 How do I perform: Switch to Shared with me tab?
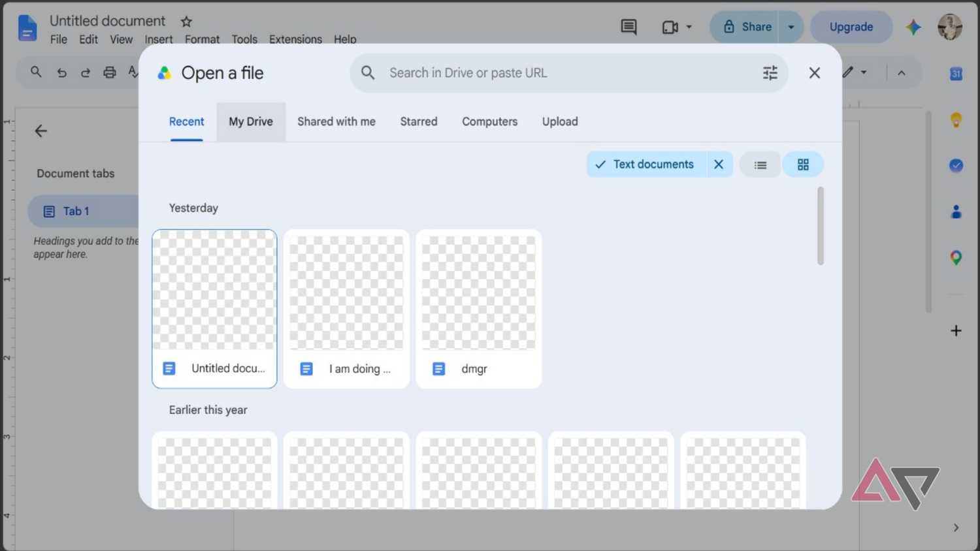(x=336, y=122)
